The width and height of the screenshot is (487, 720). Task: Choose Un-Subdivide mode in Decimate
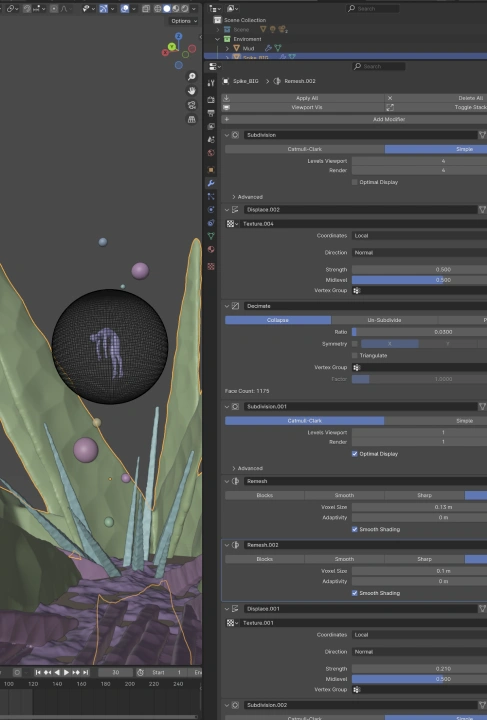point(384,320)
